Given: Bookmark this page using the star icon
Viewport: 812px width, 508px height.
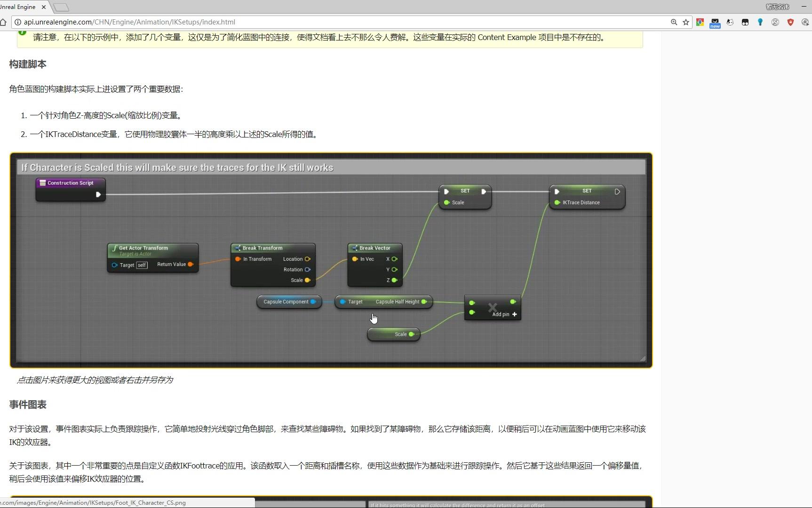Looking at the screenshot, I should [x=685, y=22].
